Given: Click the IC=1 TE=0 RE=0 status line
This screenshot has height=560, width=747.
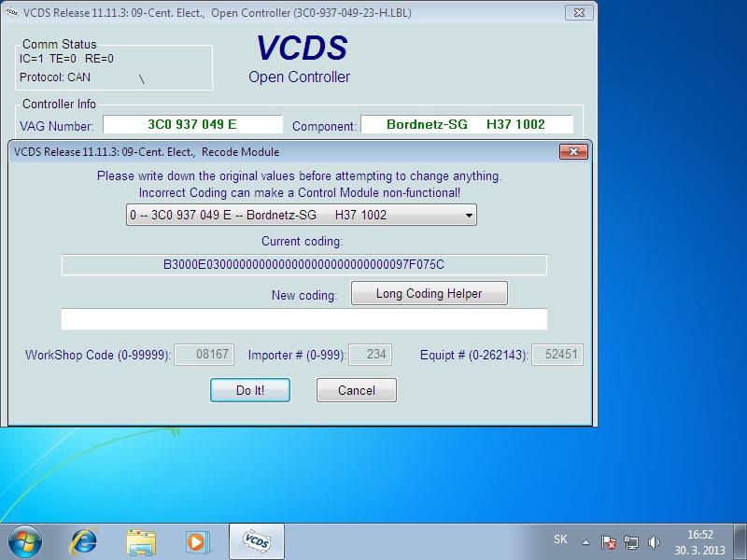Looking at the screenshot, I should [66, 59].
